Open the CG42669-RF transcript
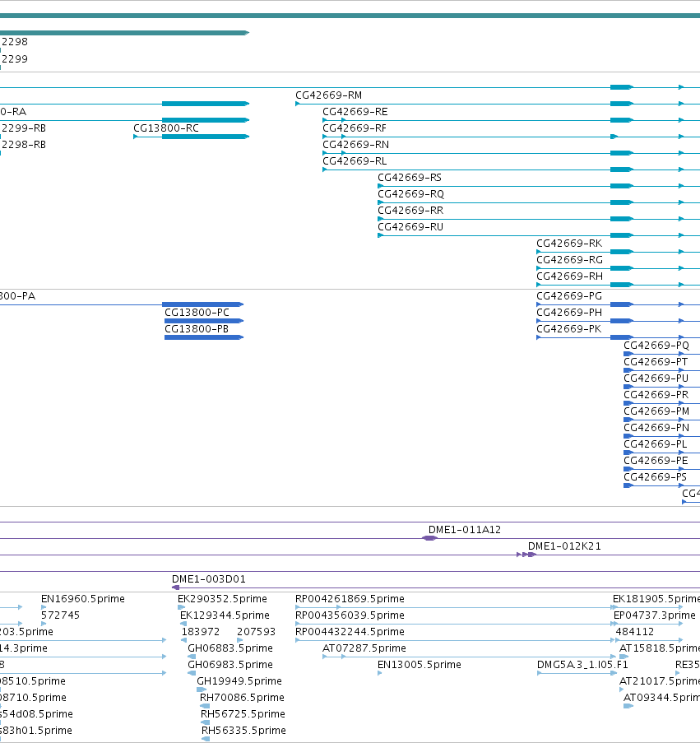This screenshot has height=743, width=700. point(355,128)
